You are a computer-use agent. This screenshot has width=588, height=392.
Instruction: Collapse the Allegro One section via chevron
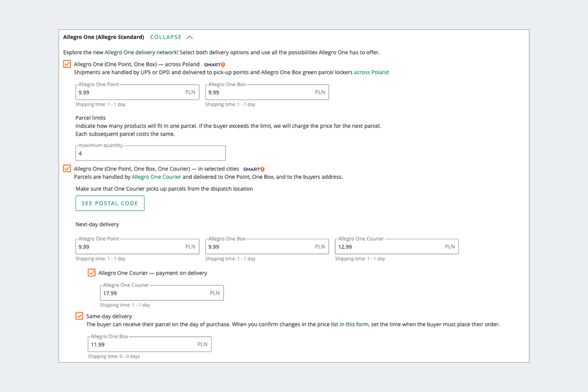[190, 37]
